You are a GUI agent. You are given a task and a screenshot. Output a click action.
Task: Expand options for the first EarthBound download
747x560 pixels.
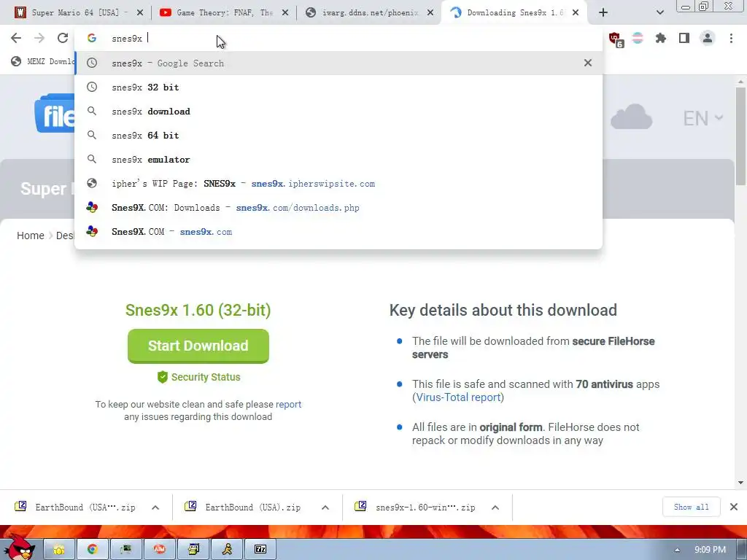(x=155, y=507)
